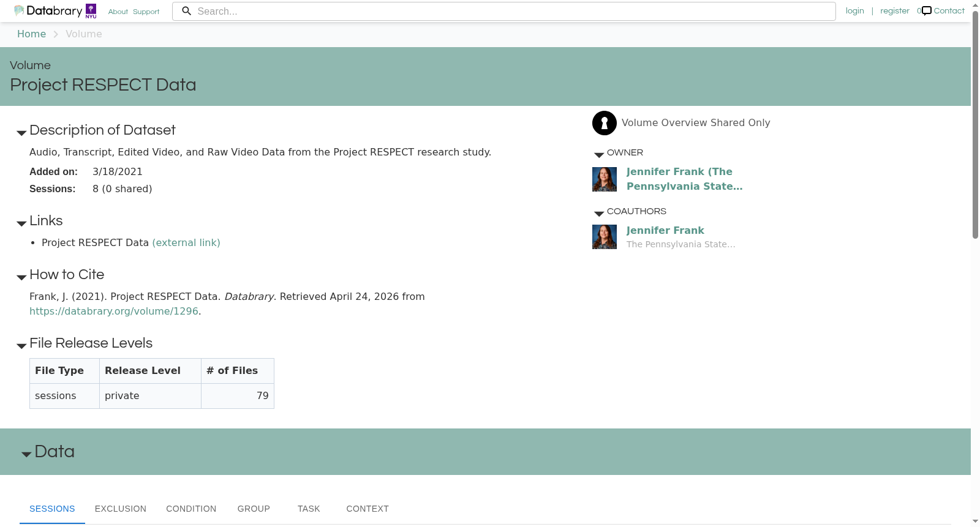980x527 pixels.
Task: Open the Contact link
Action: pos(949,11)
